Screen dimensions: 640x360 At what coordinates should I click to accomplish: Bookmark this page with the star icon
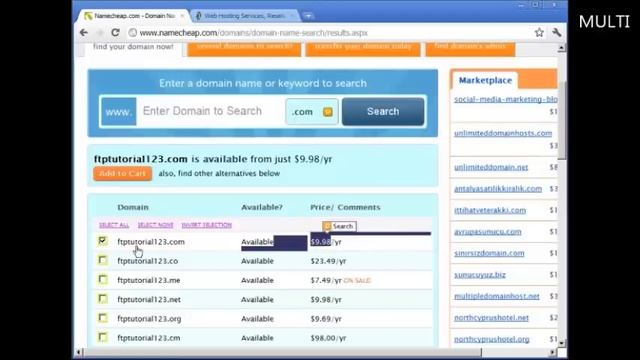(x=539, y=33)
